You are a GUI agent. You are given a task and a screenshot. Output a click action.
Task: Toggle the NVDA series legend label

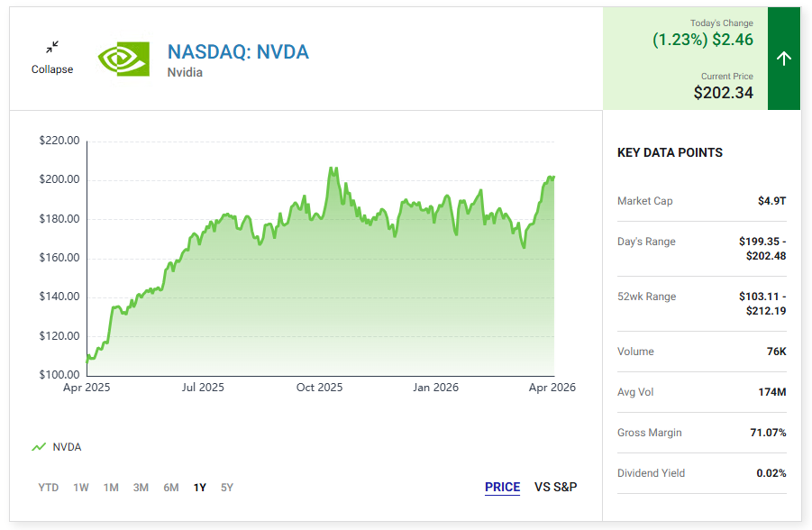(67, 447)
